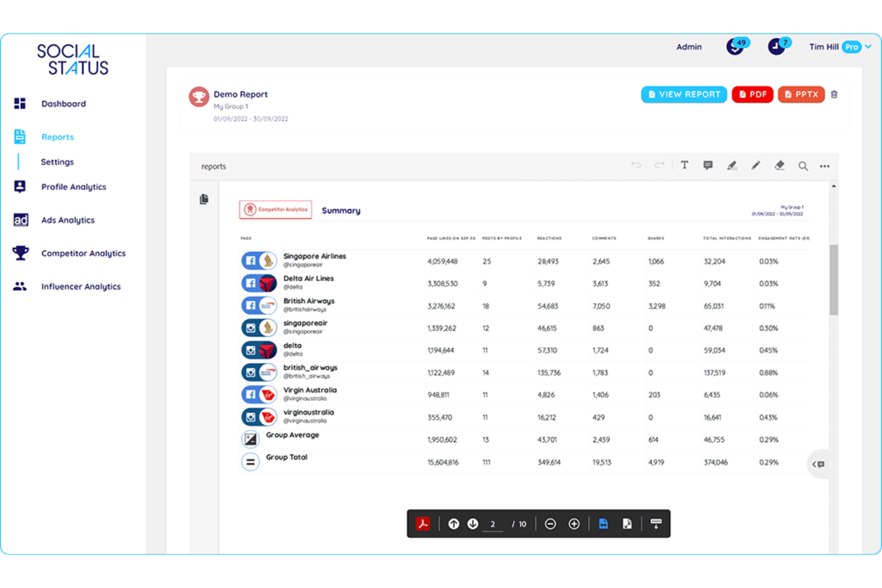The height and width of the screenshot is (588, 882).
Task: Click the 01/09/2022 - 30/09/2022 date range
Action: [x=251, y=119]
